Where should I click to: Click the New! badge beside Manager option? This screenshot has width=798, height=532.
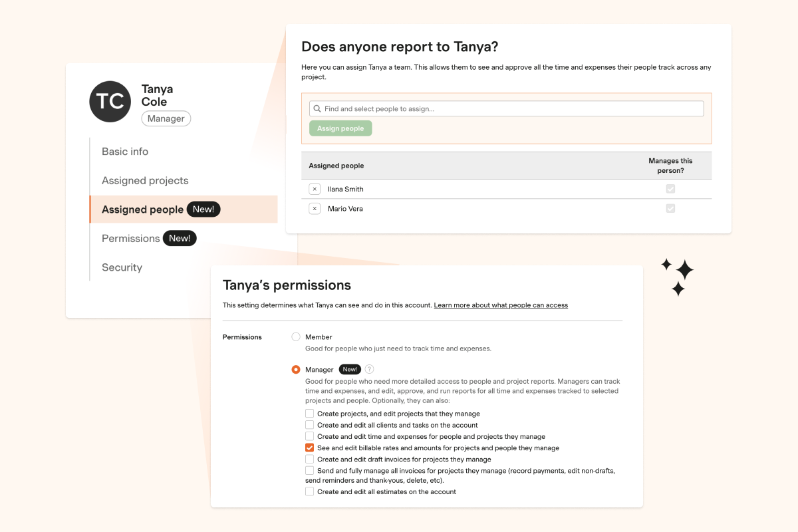click(350, 370)
